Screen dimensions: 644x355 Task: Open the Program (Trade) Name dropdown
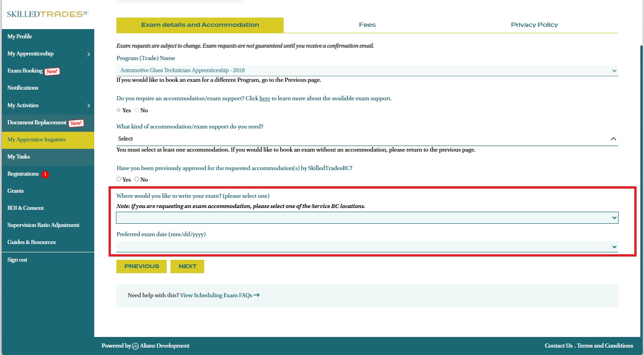click(x=367, y=71)
